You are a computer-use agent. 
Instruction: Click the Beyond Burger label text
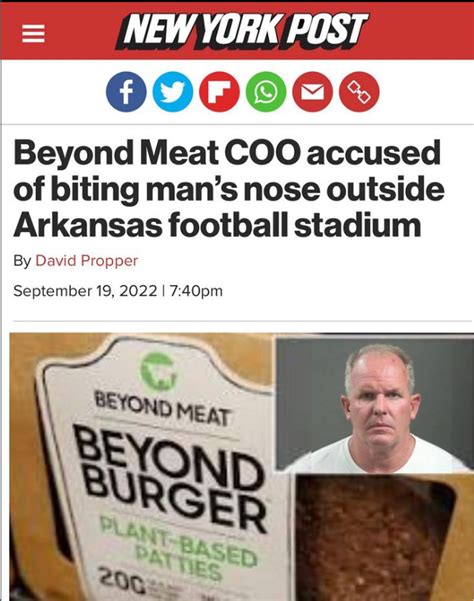(x=173, y=476)
